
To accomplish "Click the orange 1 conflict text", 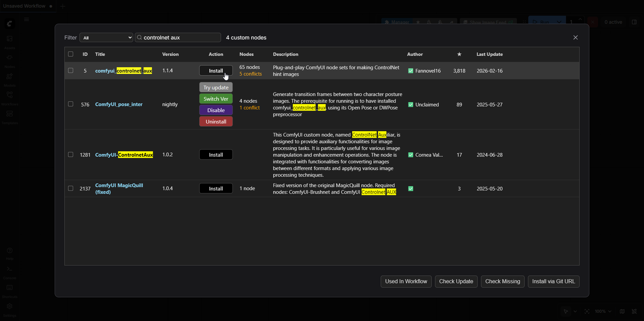I will pyautogui.click(x=250, y=108).
